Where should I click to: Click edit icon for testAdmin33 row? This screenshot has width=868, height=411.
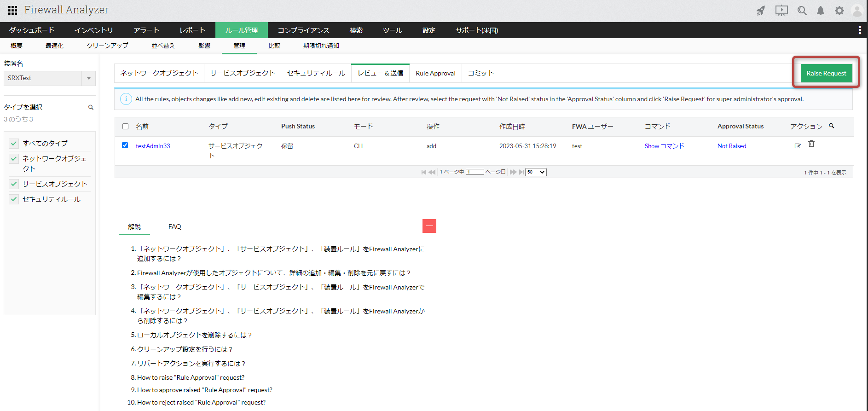798,146
